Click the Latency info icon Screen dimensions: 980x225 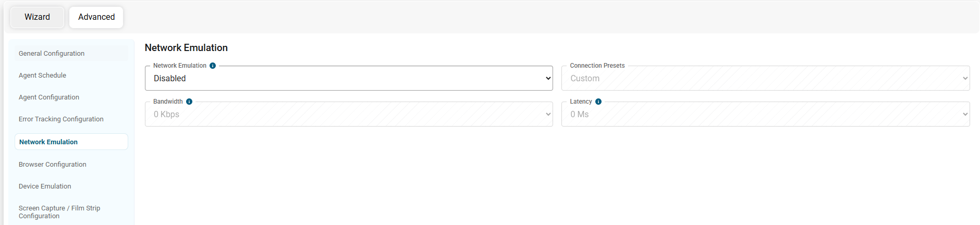(x=598, y=102)
